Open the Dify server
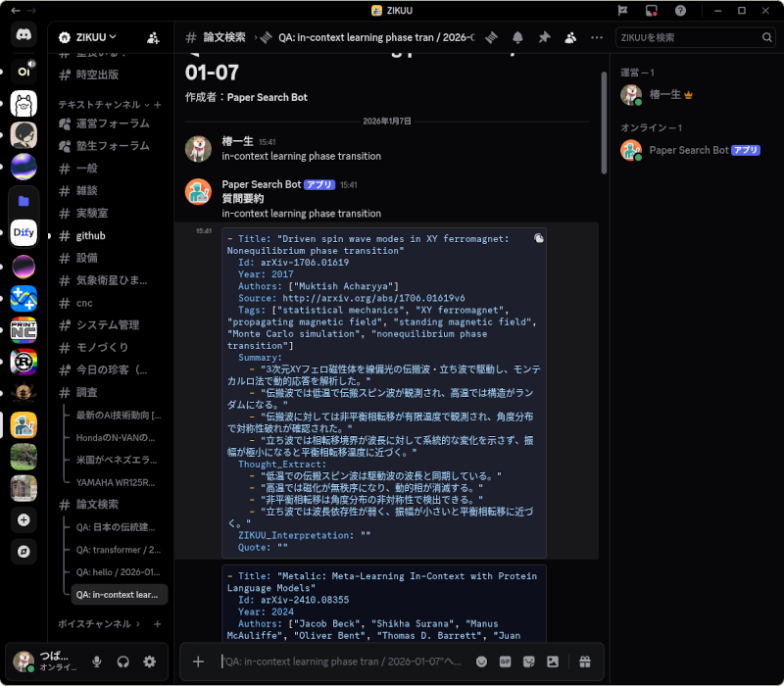The image size is (784, 686). pyautogui.click(x=24, y=232)
